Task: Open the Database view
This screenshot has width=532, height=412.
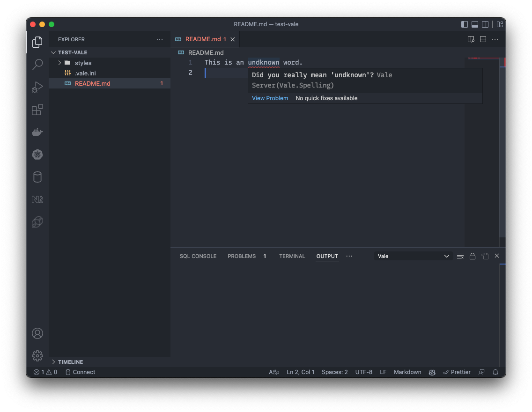Action: (37, 177)
